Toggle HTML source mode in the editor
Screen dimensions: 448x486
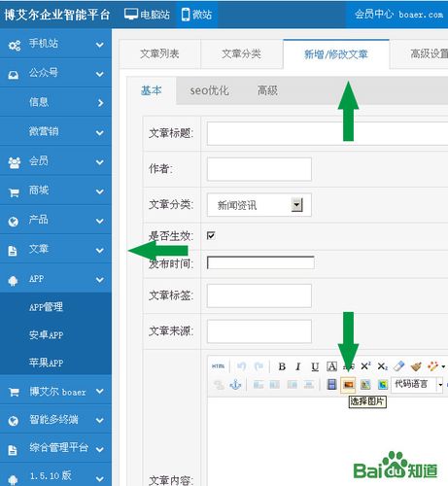(218, 366)
